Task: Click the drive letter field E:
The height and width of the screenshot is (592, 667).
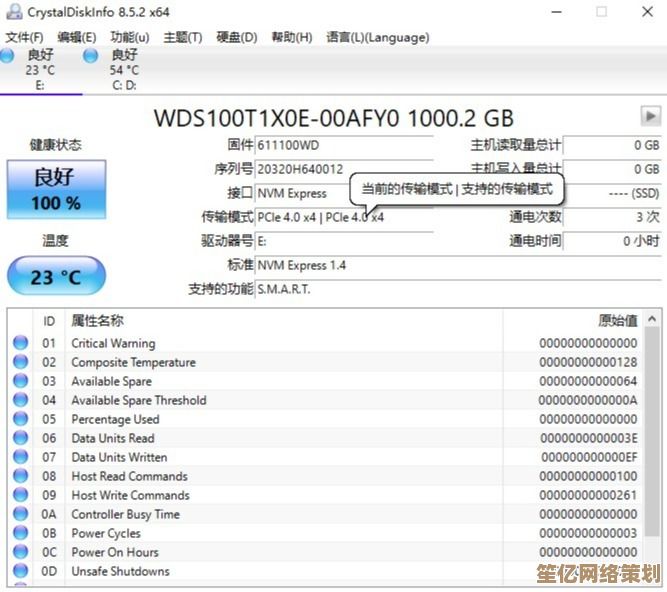Action: 344,242
